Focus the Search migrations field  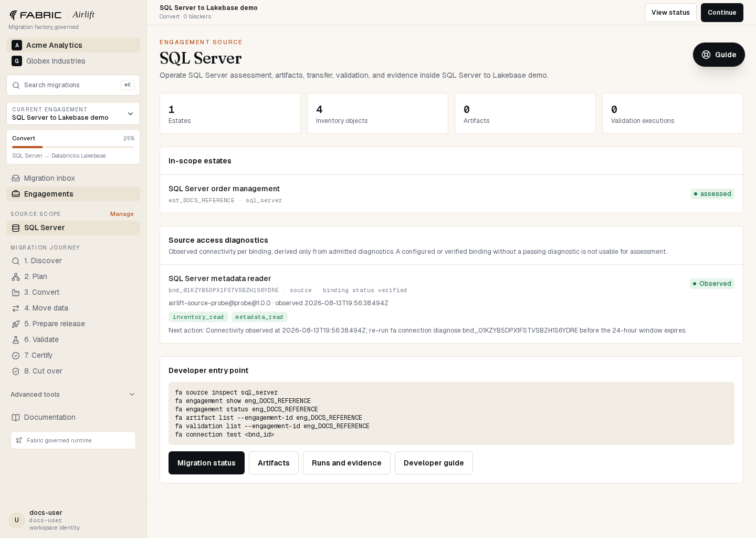tap(73, 85)
